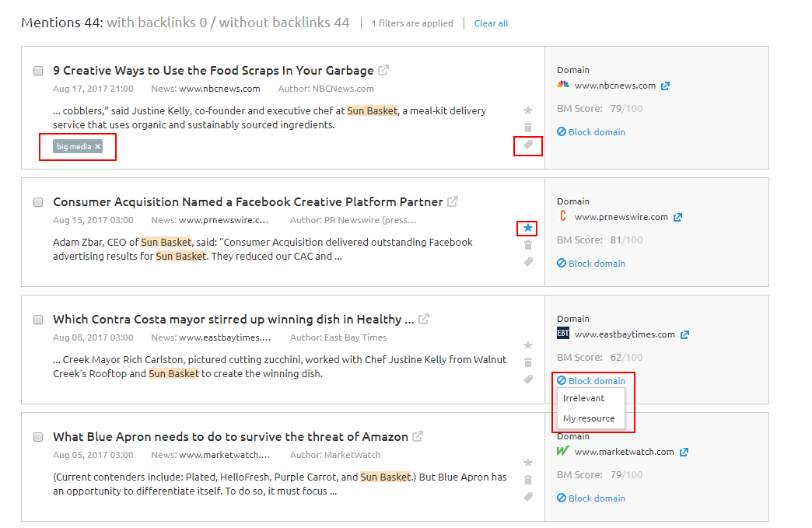This screenshot has width=812, height=528.
Task: Click Author: NBCNews.com text
Action: [x=326, y=89]
